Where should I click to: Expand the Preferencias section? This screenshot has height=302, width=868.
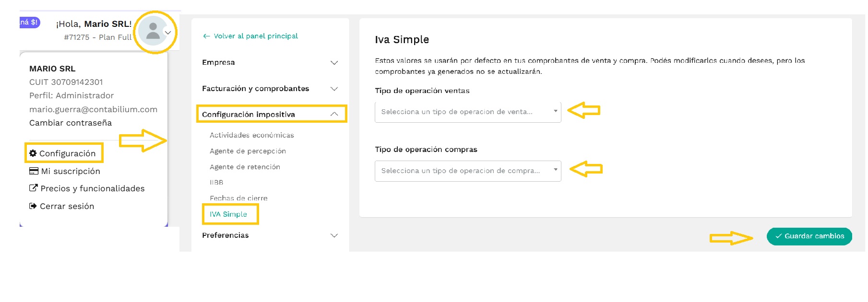pyautogui.click(x=334, y=235)
